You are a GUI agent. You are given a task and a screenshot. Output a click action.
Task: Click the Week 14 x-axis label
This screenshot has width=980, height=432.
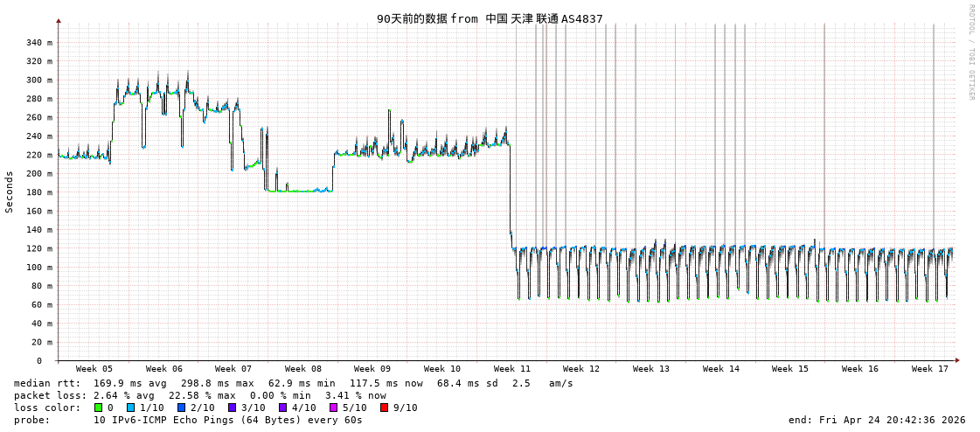coord(720,369)
